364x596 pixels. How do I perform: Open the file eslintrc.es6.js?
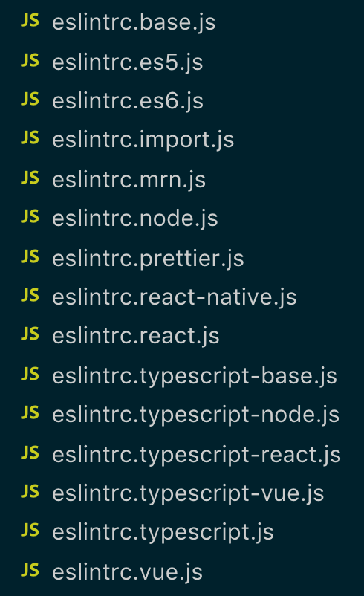(x=128, y=102)
